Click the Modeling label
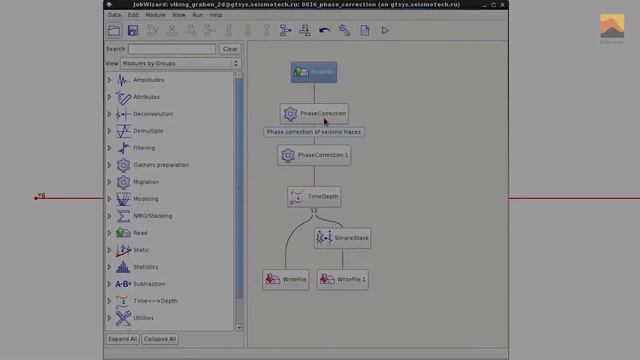The width and height of the screenshot is (640, 360). [x=146, y=199]
